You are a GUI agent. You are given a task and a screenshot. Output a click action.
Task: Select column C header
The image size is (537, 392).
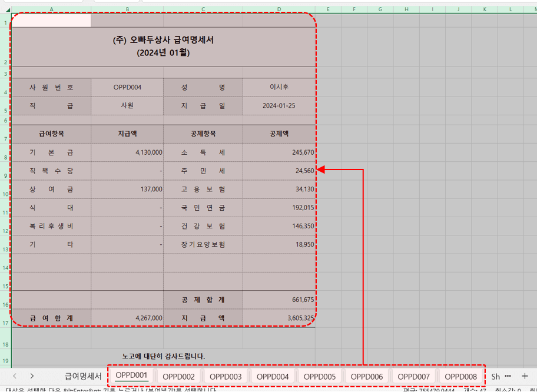tap(203, 9)
